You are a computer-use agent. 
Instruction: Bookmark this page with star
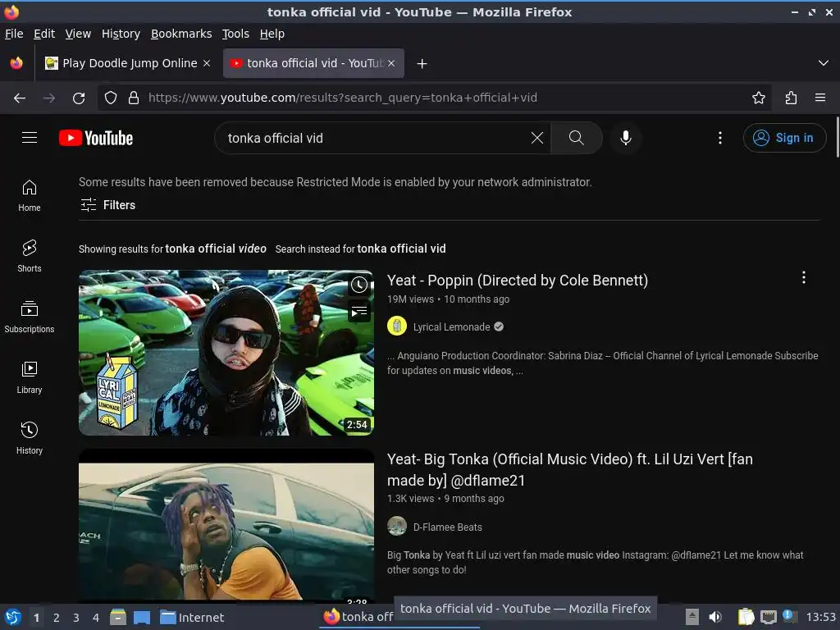pyautogui.click(x=759, y=98)
